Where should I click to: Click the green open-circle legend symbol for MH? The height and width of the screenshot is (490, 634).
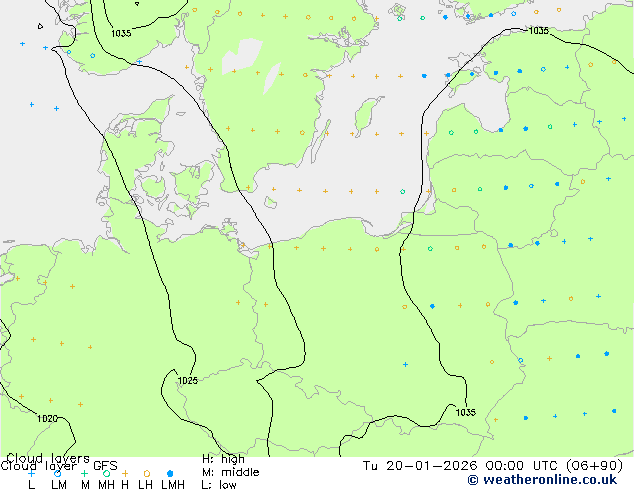click(106, 473)
